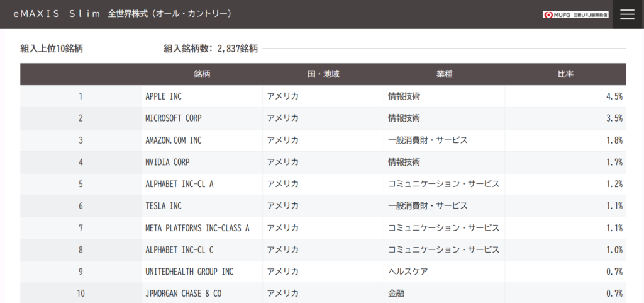This screenshot has width=644, height=303.
Task: Select the 比率 column header
Action: coord(565,74)
